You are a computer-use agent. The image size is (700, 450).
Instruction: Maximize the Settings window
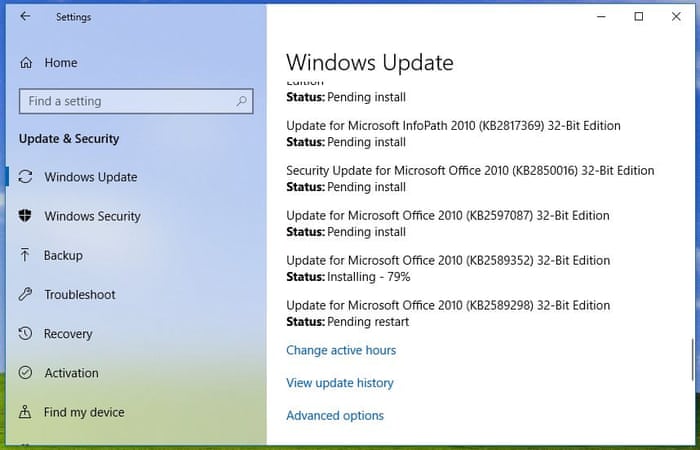639,17
